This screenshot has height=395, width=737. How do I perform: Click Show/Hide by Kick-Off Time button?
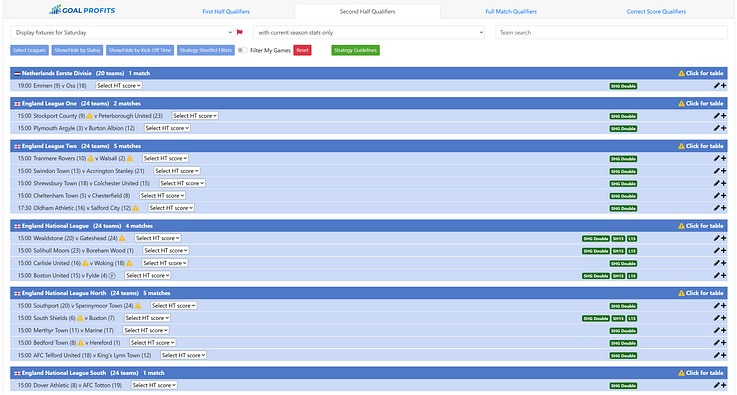(140, 50)
